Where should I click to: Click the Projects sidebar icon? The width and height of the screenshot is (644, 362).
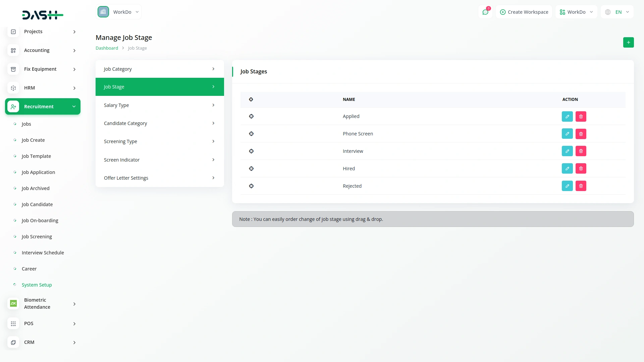click(x=13, y=32)
